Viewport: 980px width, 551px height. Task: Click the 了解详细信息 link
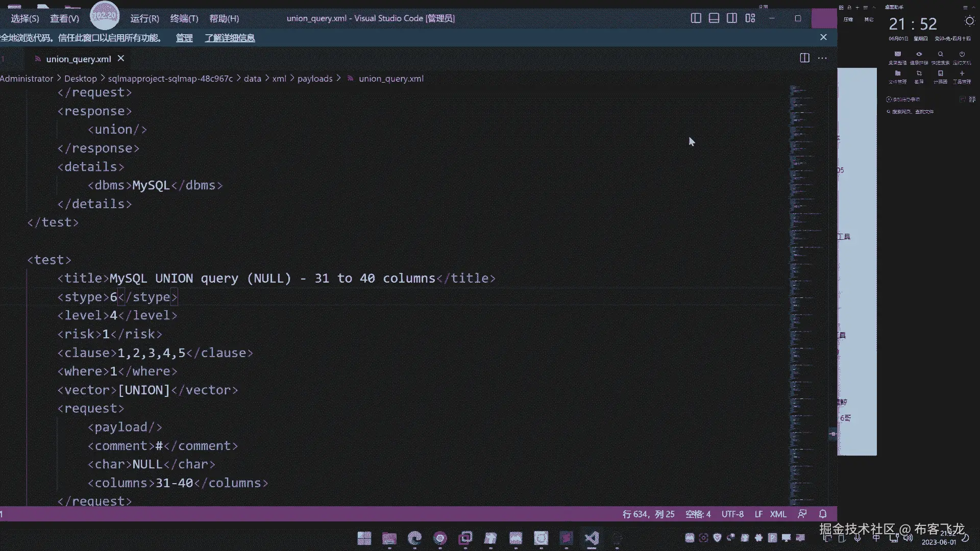(230, 38)
